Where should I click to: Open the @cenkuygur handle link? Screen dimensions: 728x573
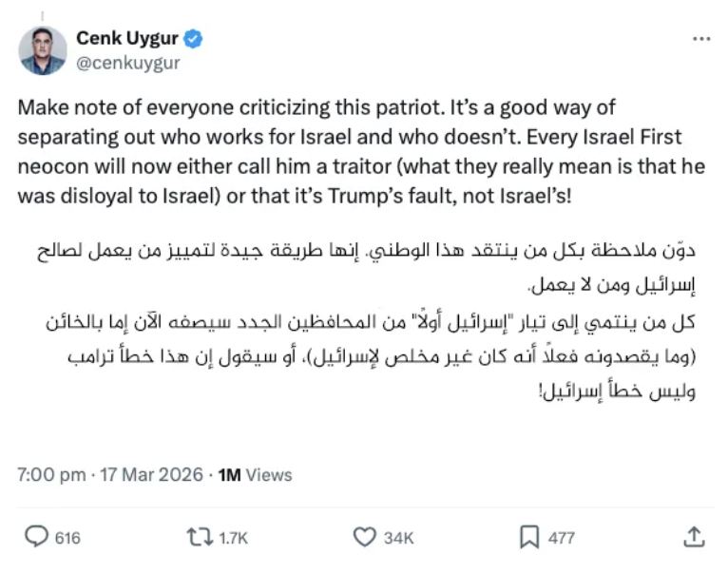[x=127, y=63]
